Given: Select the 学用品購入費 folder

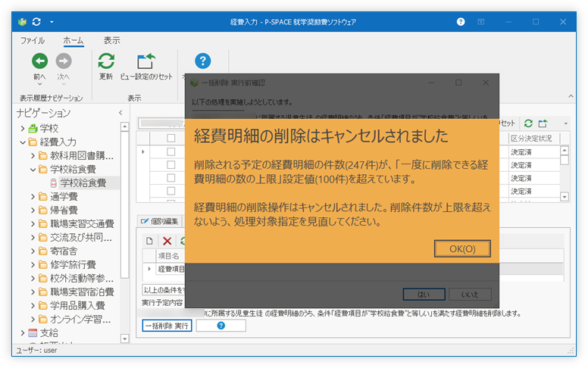Looking at the screenshot, I should click(x=77, y=305).
